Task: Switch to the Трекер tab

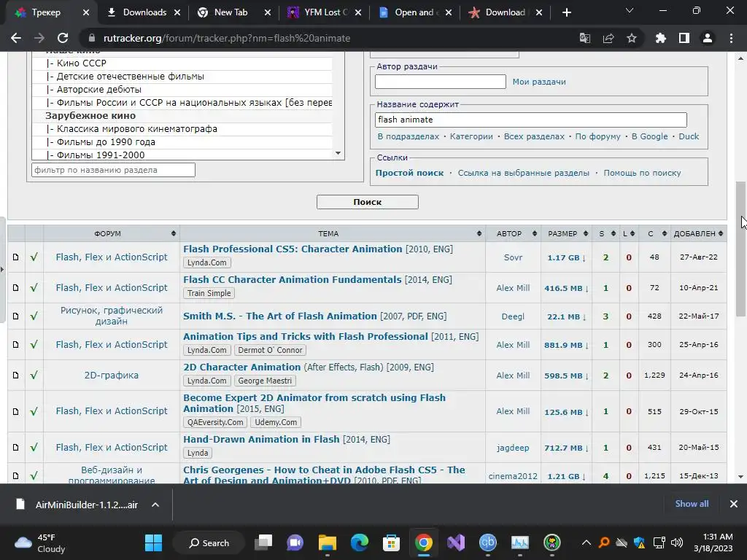Action: pos(46,12)
